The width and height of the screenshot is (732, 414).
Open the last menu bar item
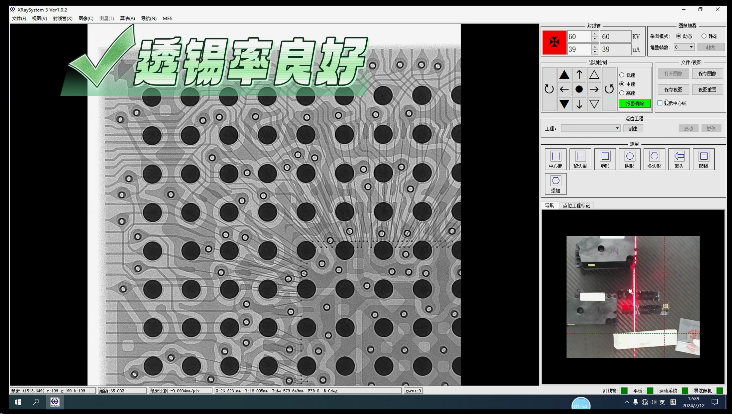point(167,18)
